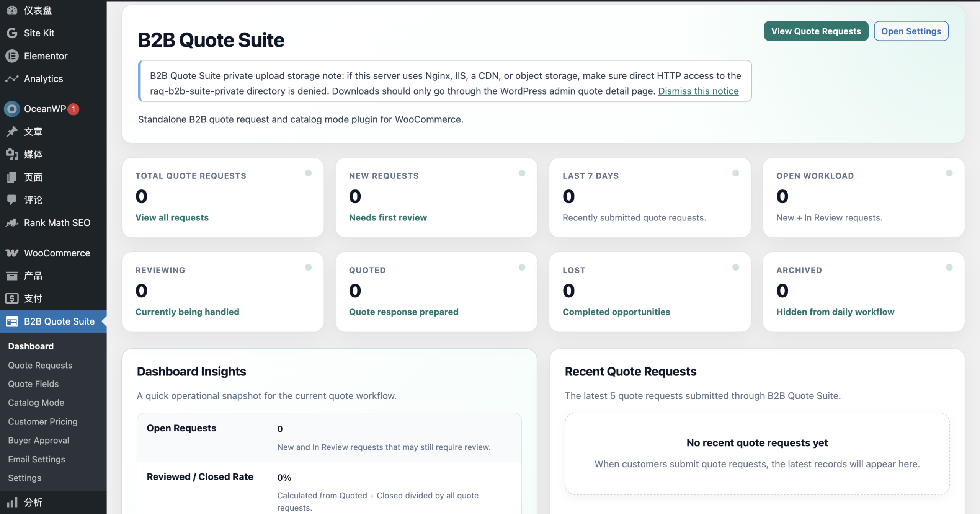Click the status dot on Lost card

(x=735, y=267)
